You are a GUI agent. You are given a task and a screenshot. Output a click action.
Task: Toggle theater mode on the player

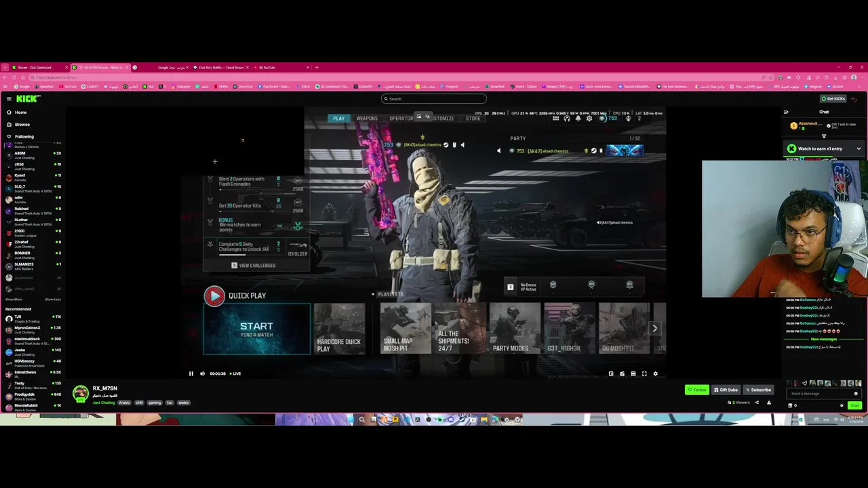point(633,373)
